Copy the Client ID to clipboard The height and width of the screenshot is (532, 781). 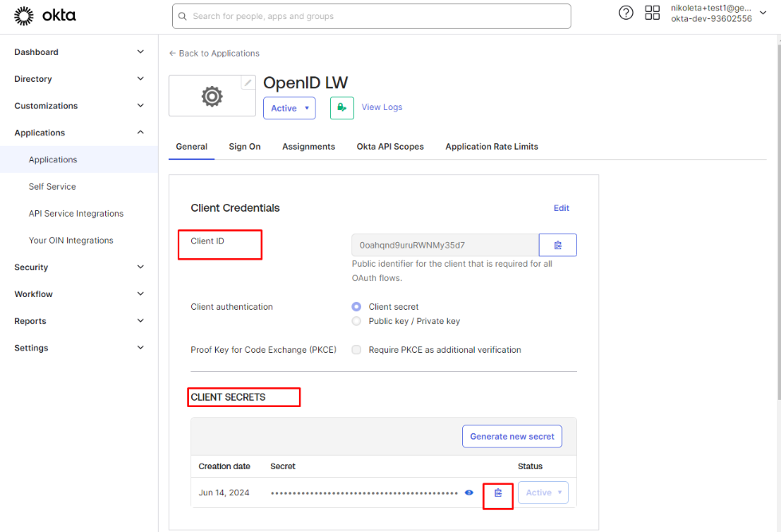[558, 244]
